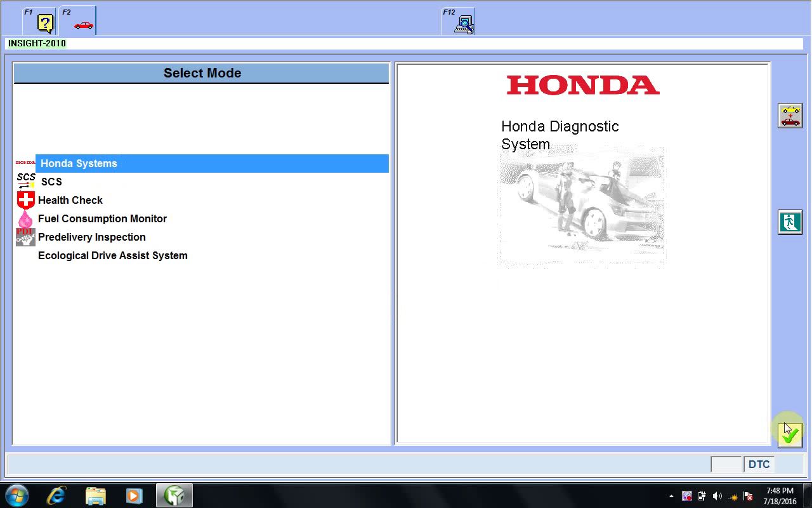Click the HONDA logo in right panel
The image size is (812, 508).
pos(583,85)
